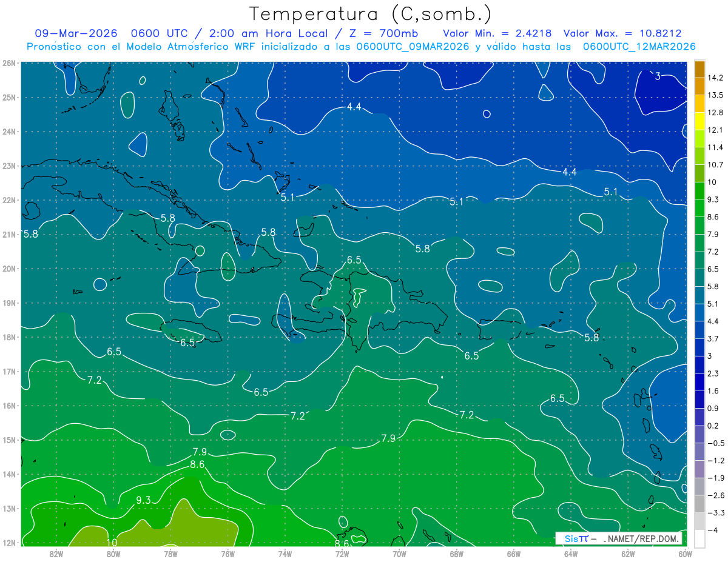
Task: Click the 9.3 contour label on map
Action: 143,500
